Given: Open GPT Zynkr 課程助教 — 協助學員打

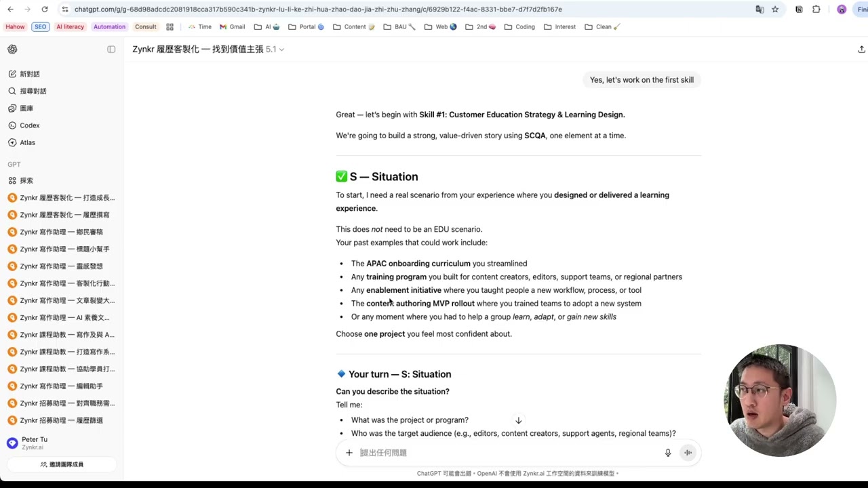Looking at the screenshot, I should coord(62,369).
